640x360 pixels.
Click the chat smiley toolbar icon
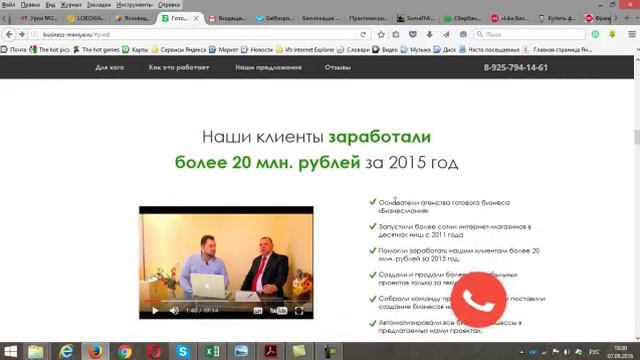pos(463,35)
